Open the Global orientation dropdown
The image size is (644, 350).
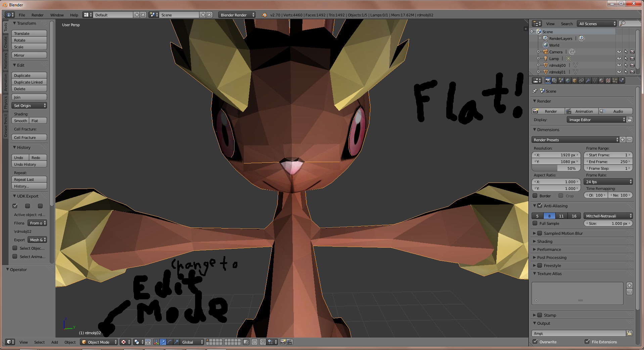pos(192,342)
